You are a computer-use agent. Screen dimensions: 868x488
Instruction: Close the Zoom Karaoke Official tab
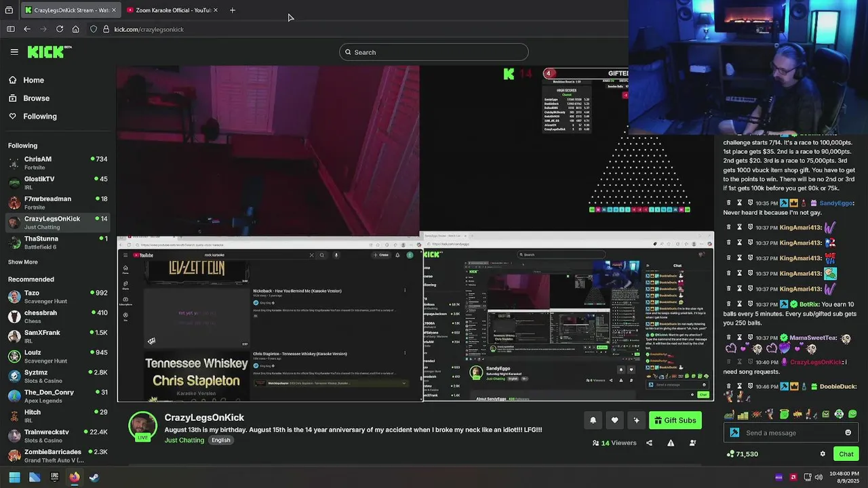(217, 10)
